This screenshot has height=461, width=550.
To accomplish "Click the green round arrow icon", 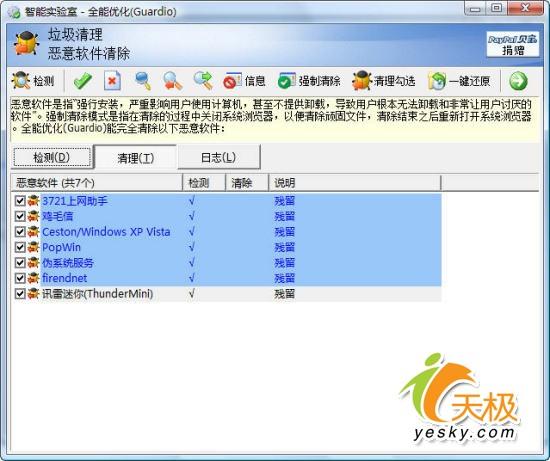I will click(518, 81).
